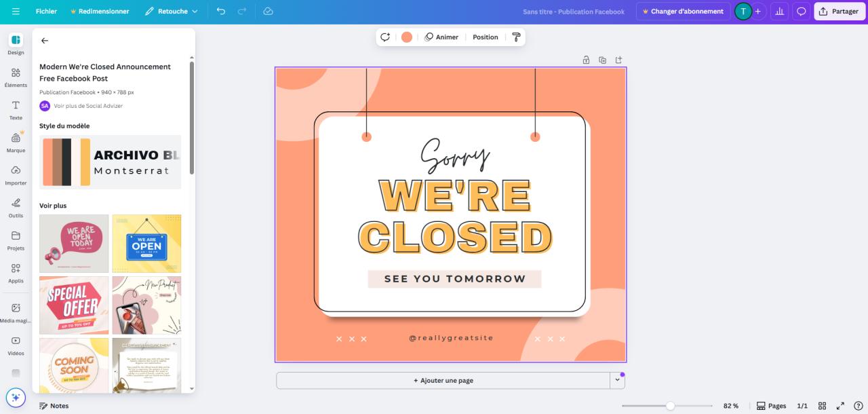Duplicate the page using the copy icon
Screen dimensions: 868x414
[602, 60]
